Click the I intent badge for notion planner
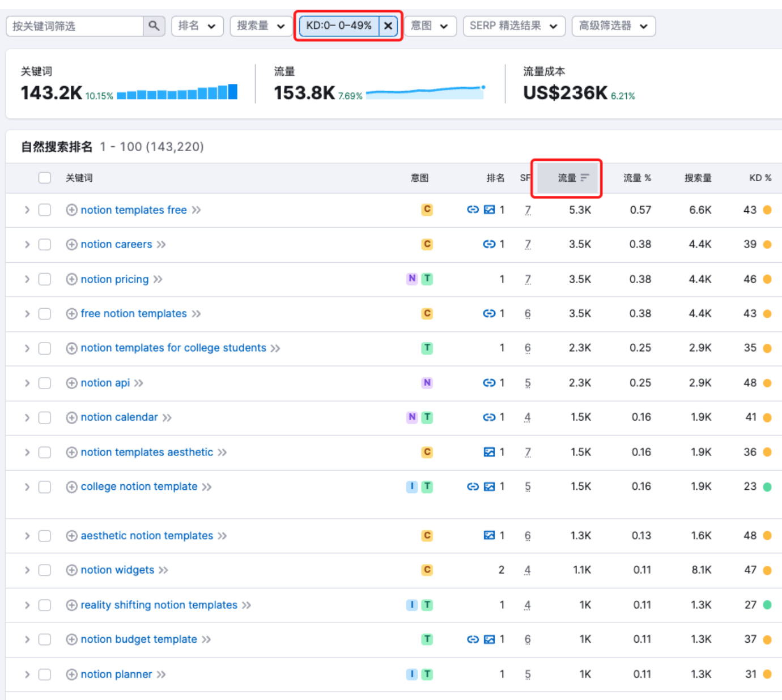Image resolution: width=782 pixels, height=700 pixels. [412, 674]
